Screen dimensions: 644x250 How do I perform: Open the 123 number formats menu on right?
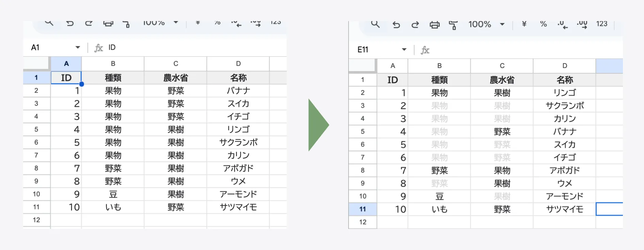(601, 24)
